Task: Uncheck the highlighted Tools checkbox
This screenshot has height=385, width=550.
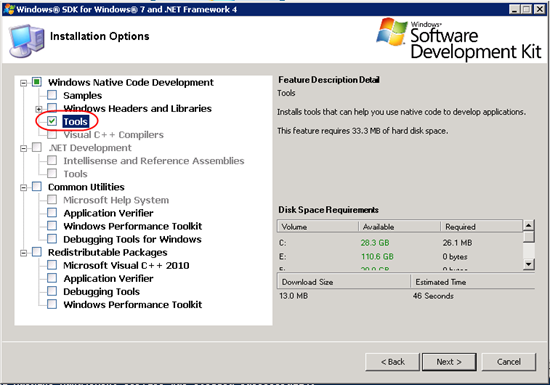Action: click(52, 121)
